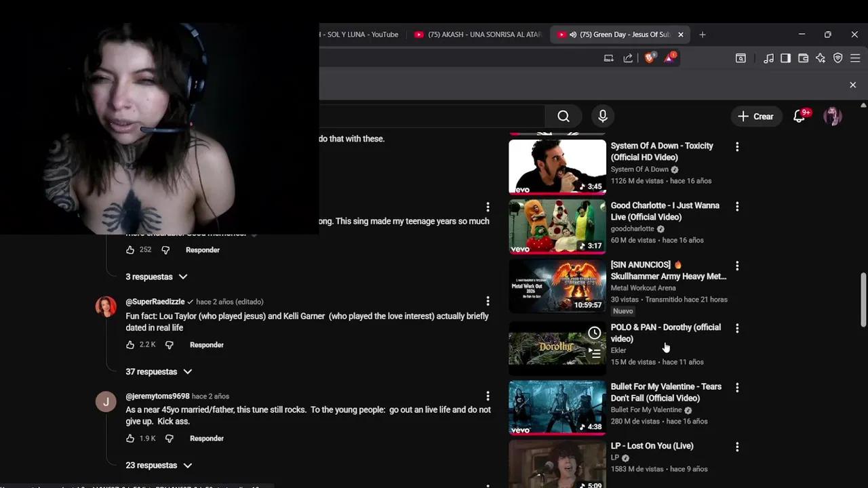Viewport: 868px width, 488px height.
Task: Open the goodcharlotte channel name
Action: coord(633,229)
